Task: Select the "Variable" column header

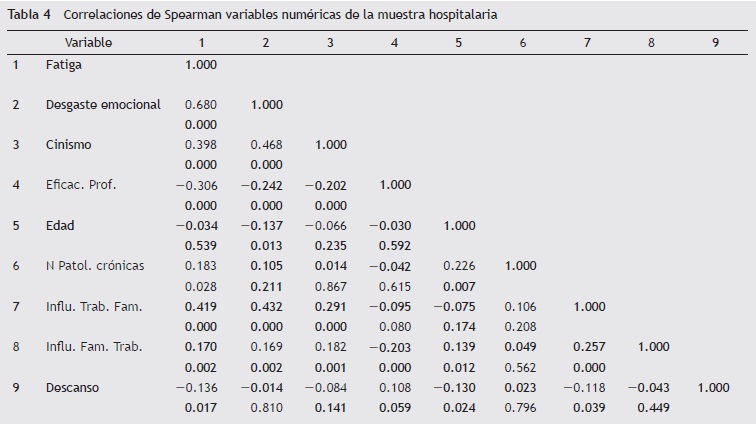Action: tap(88, 43)
